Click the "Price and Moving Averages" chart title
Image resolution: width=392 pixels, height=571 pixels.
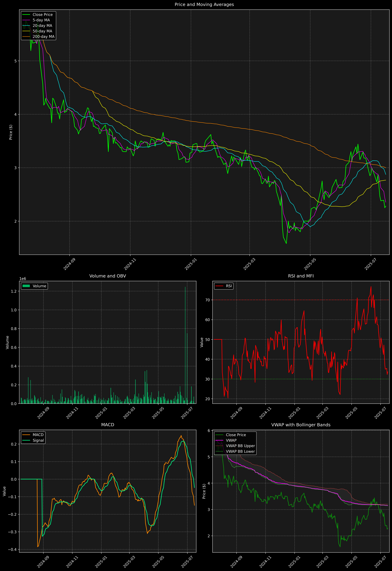coord(204,4)
